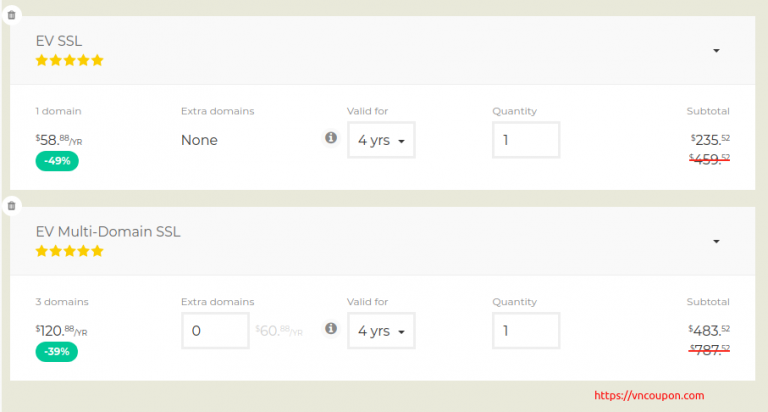Click the $483.52 subtotal for EV Multi-Domain
The height and width of the screenshot is (412, 768).
click(x=710, y=330)
